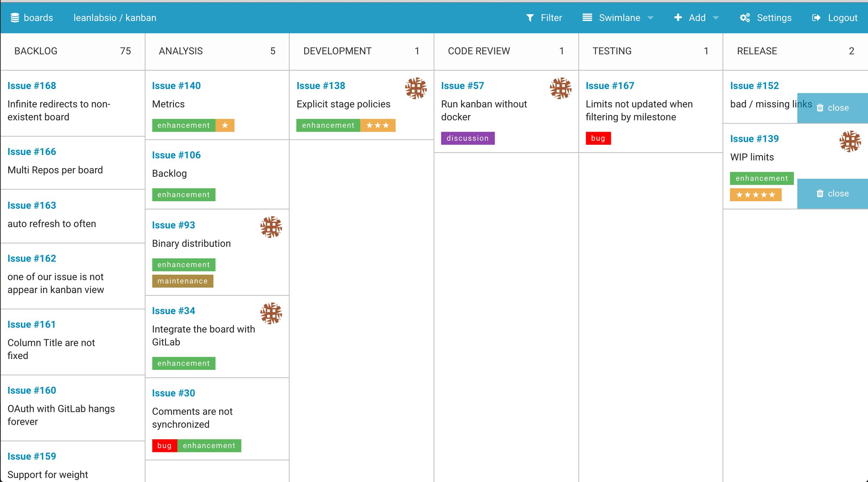Image resolution: width=868 pixels, height=482 pixels.
Task: Click the delete trash icon on Issue #152
Action: tap(821, 107)
